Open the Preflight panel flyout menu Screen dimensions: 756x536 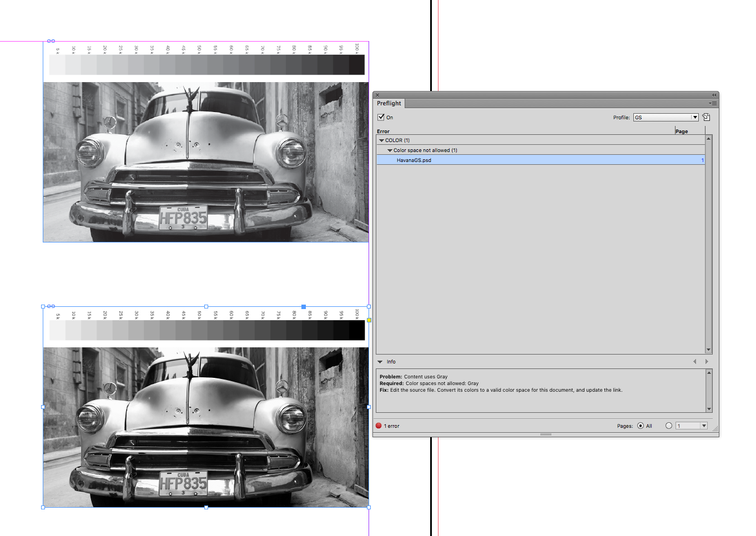[713, 103]
